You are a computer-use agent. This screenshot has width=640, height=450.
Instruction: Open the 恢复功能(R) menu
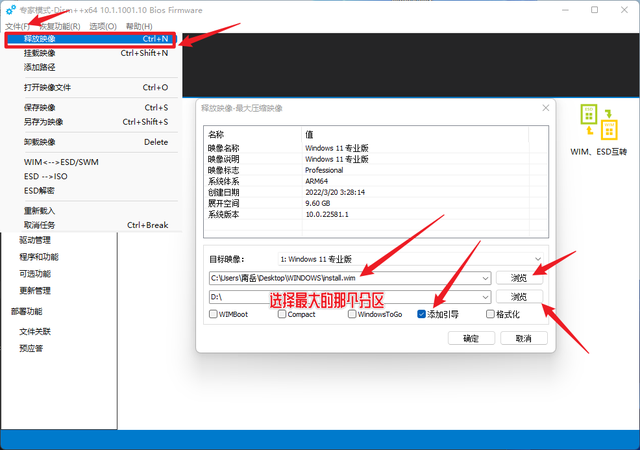pyautogui.click(x=60, y=26)
